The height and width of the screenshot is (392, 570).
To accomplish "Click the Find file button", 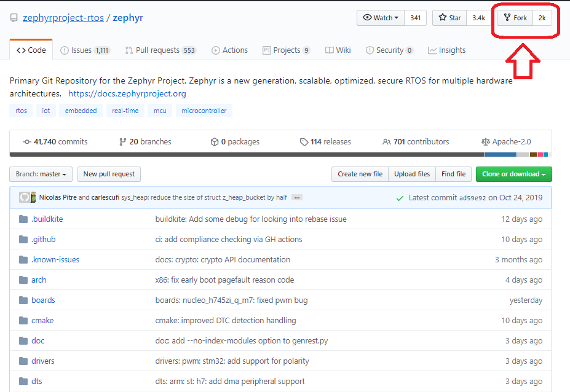I will [453, 174].
